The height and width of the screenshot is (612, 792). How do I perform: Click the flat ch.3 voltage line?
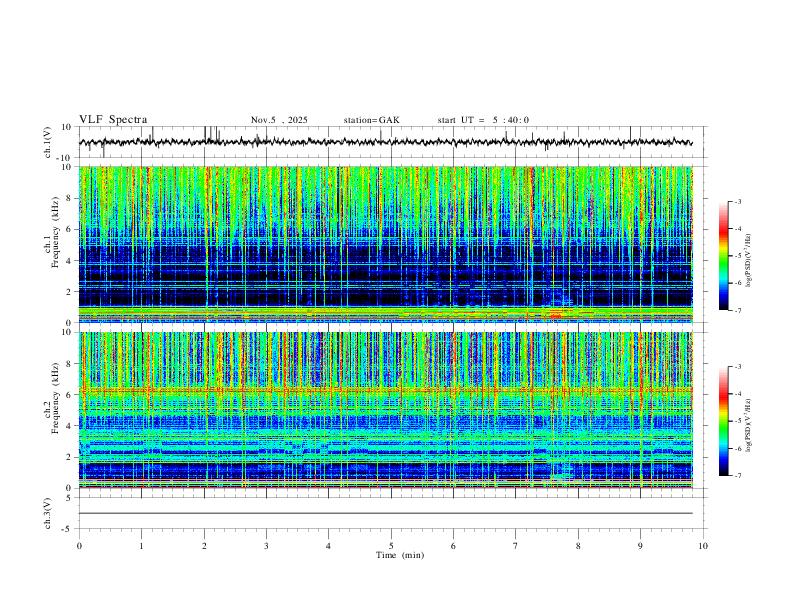[385, 513]
